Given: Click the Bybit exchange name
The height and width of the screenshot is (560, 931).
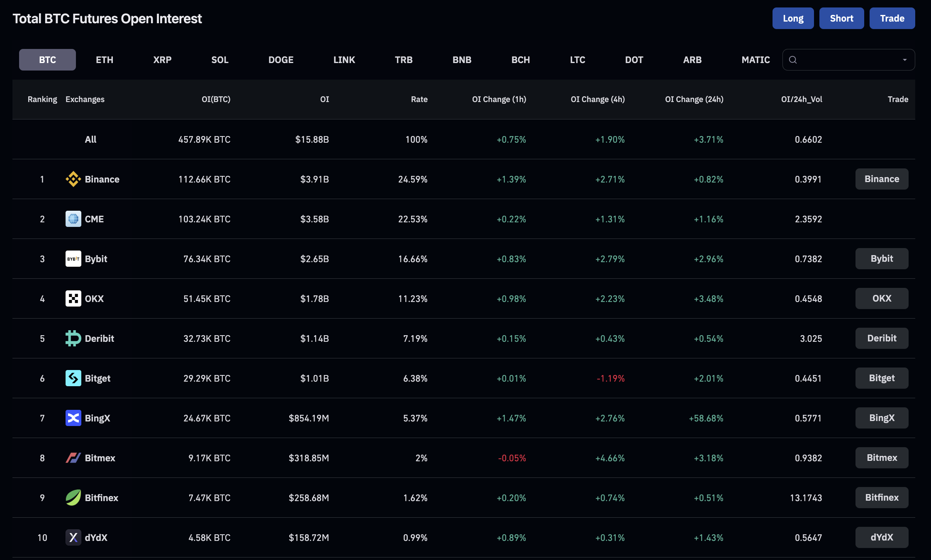Looking at the screenshot, I should (x=96, y=259).
